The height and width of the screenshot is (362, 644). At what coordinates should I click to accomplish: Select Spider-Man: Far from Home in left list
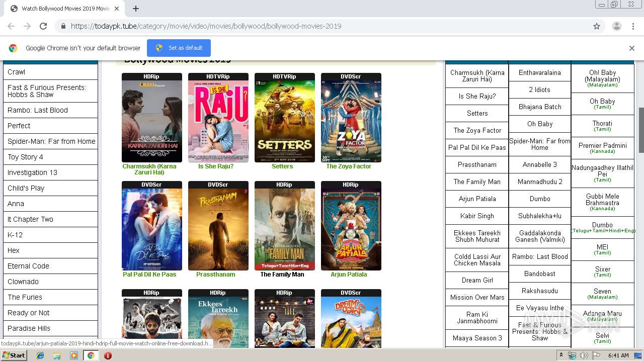[x=50, y=141]
